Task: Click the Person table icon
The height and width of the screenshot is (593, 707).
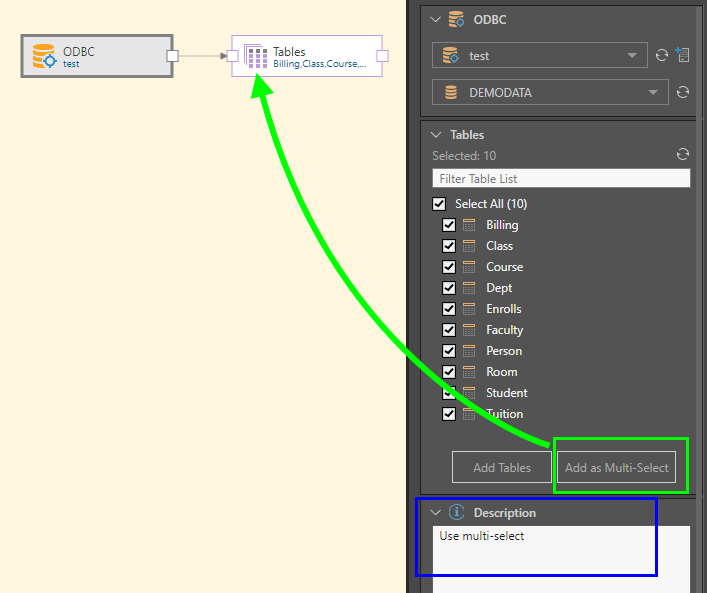Action: 469,350
